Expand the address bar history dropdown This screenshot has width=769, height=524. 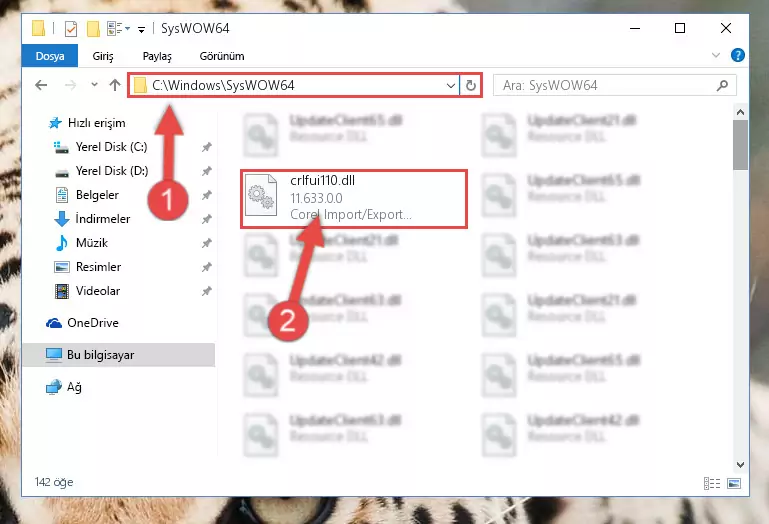451,86
